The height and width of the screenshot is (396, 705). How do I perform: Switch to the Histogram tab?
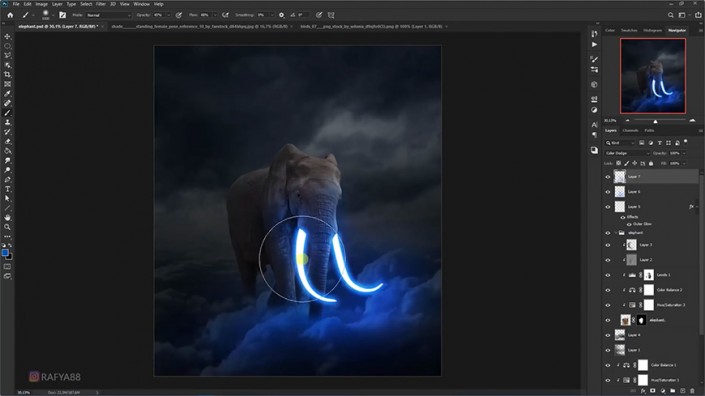[x=652, y=30]
